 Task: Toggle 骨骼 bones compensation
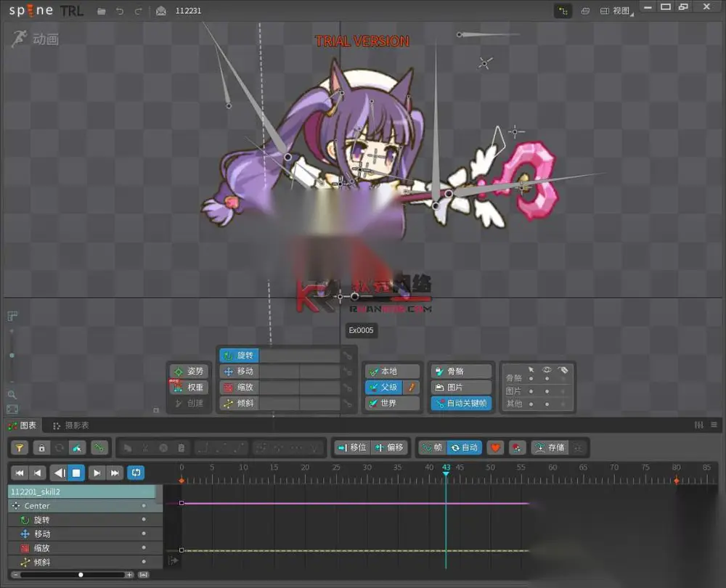pyautogui.click(x=461, y=372)
